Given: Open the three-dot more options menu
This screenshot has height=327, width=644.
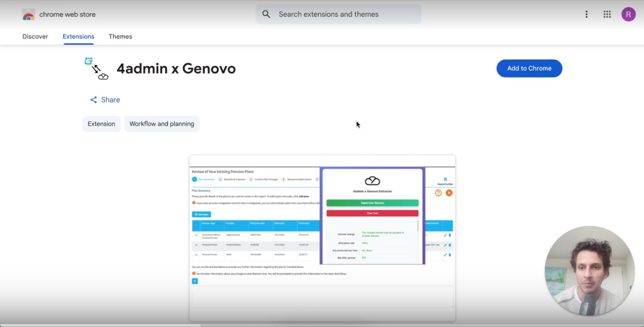Looking at the screenshot, I should coord(587,14).
